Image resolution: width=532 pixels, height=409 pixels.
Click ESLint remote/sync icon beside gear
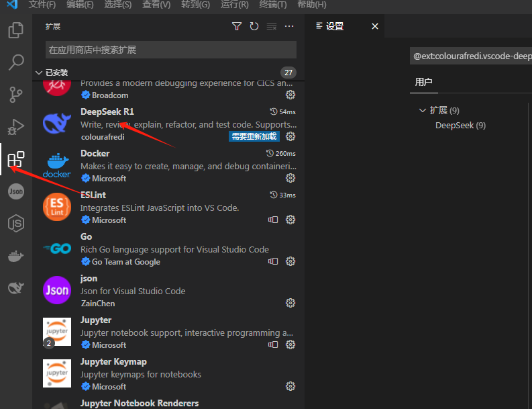[273, 220]
